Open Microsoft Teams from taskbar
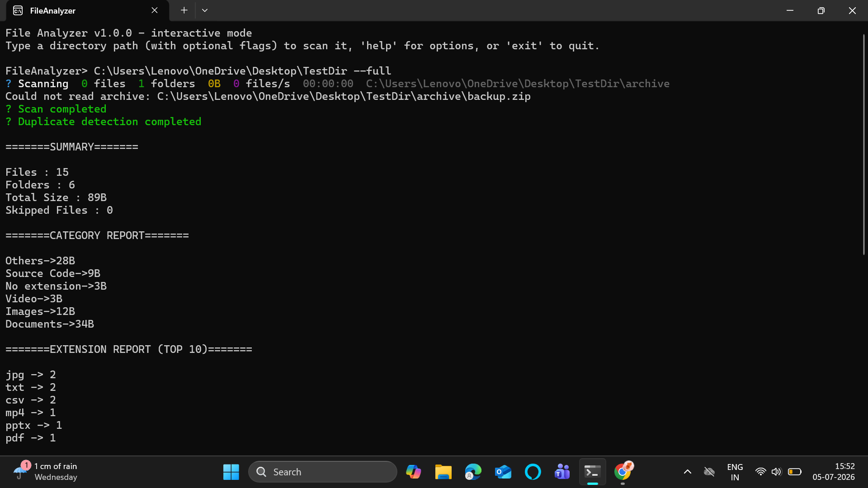Screen dimensions: 868x488 coord(562,472)
